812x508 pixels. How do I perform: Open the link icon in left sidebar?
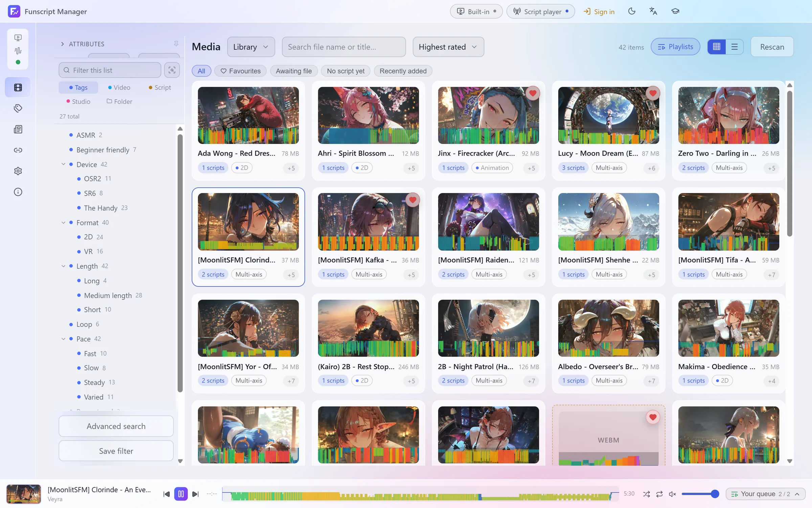pos(18,150)
